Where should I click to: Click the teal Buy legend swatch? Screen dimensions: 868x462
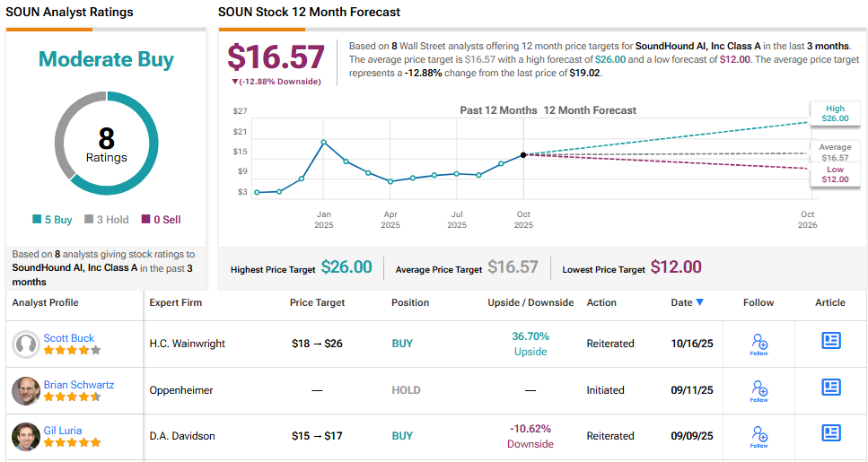[36, 220]
